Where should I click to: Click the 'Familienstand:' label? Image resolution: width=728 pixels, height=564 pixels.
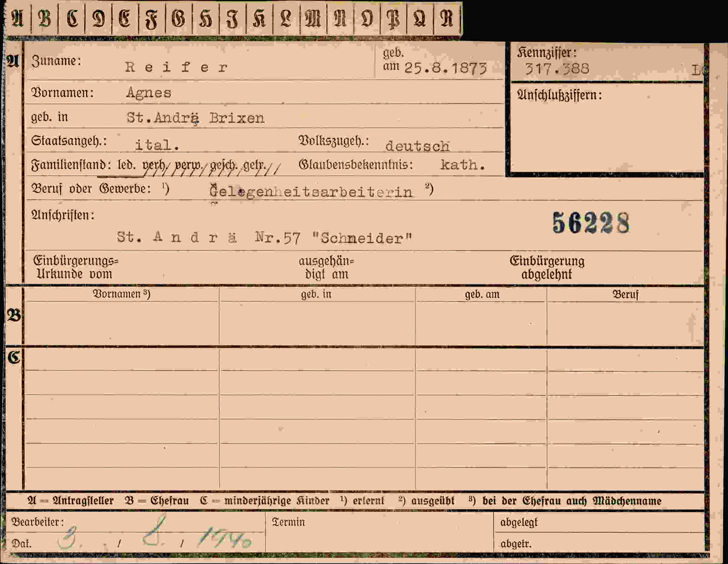tap(71, 165)
